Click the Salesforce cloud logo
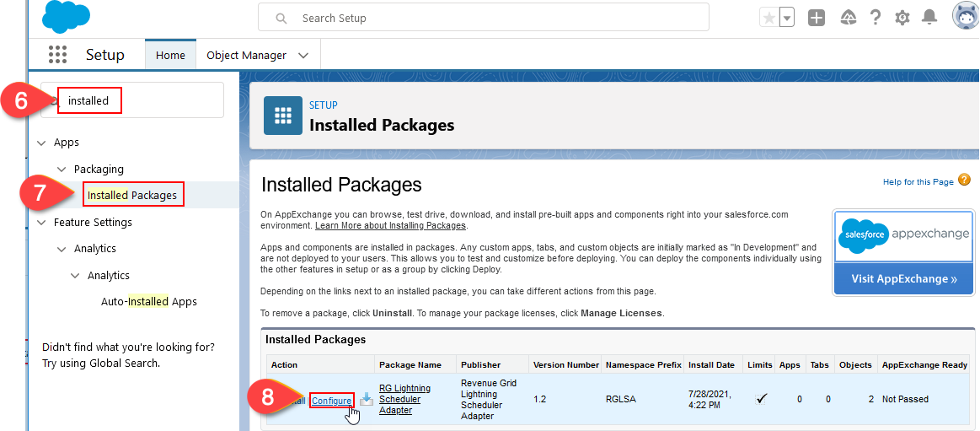 [67, 17]
